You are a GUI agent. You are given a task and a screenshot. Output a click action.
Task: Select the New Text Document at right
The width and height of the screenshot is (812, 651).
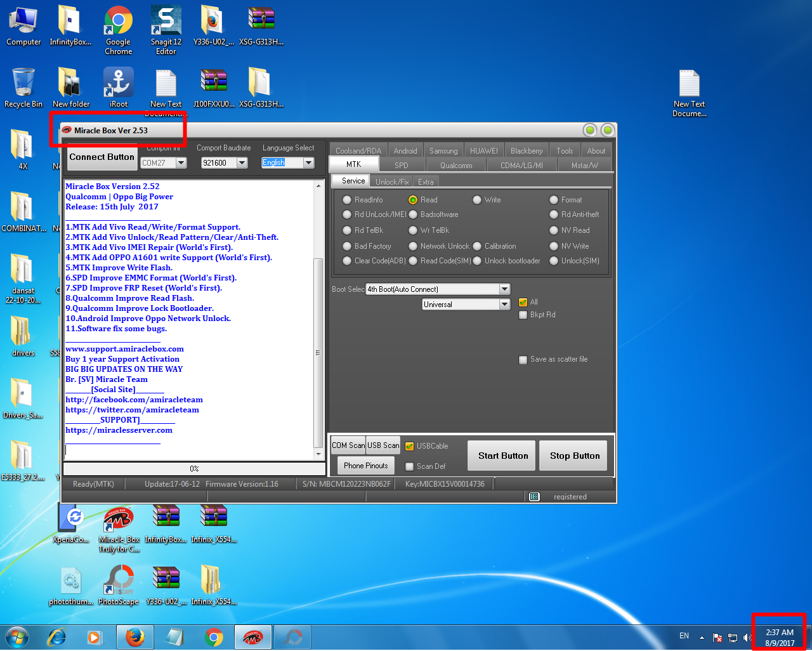pyautogui.click(x=690, y=93)
